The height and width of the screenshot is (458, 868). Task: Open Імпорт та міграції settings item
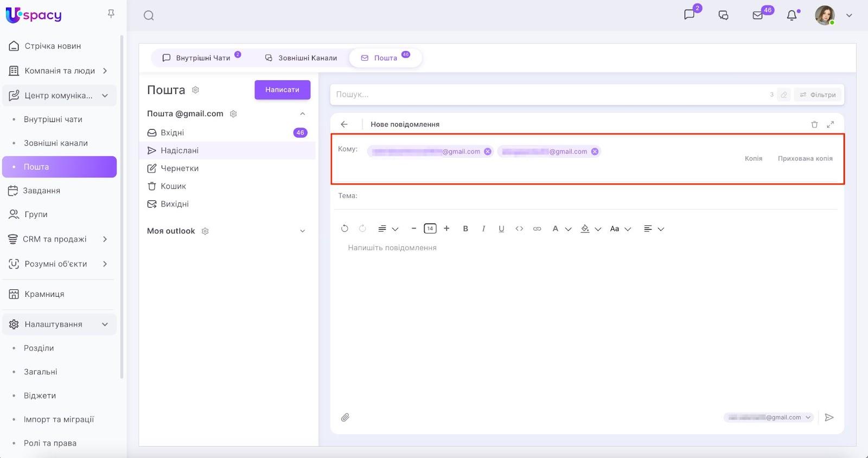point(60,419)
